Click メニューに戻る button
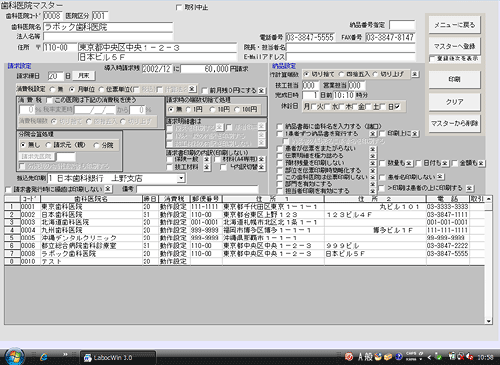The height and width of the screenshot is (365, 500). (455, 25)
